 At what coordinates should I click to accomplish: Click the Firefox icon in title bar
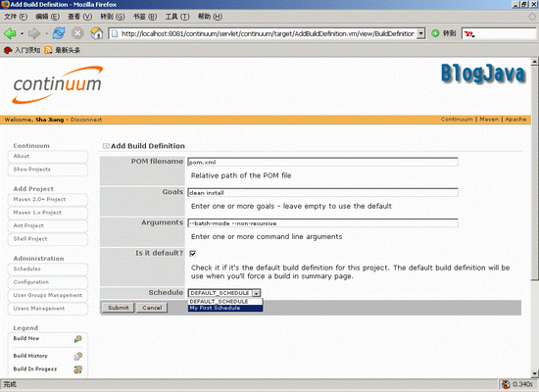5,4
